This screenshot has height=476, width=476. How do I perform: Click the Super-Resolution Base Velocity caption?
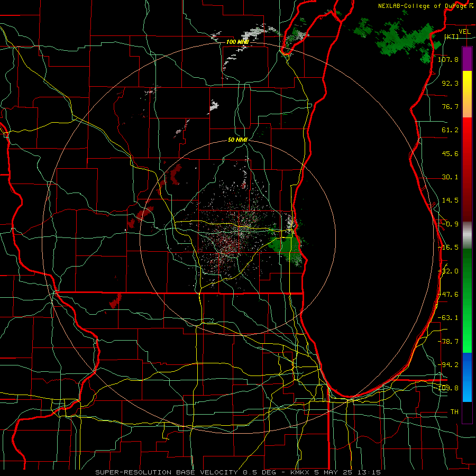[x=237, y=472]
